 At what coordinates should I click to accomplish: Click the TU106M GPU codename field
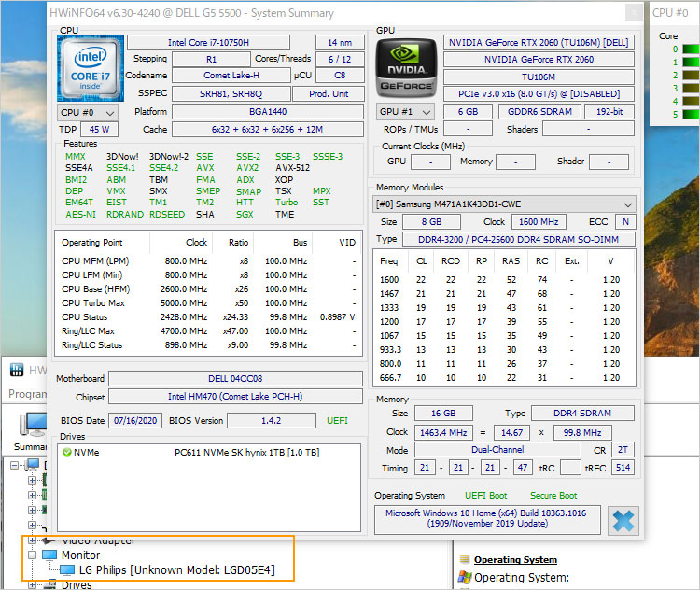(539, 77)
